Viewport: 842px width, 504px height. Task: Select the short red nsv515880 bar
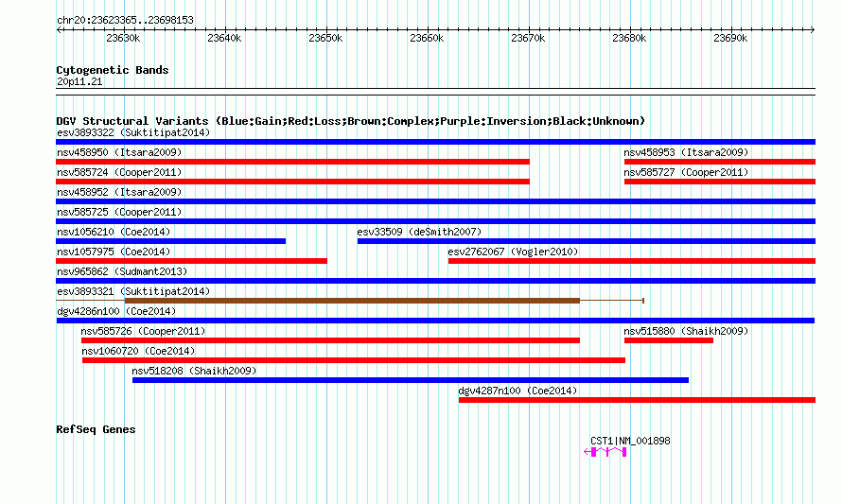click(x=669, y=340)
